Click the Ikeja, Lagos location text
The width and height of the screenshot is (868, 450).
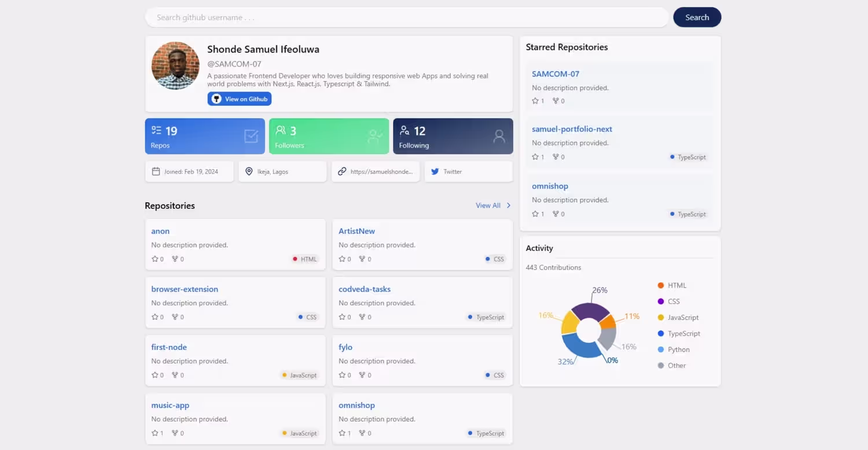coord(273,172)
